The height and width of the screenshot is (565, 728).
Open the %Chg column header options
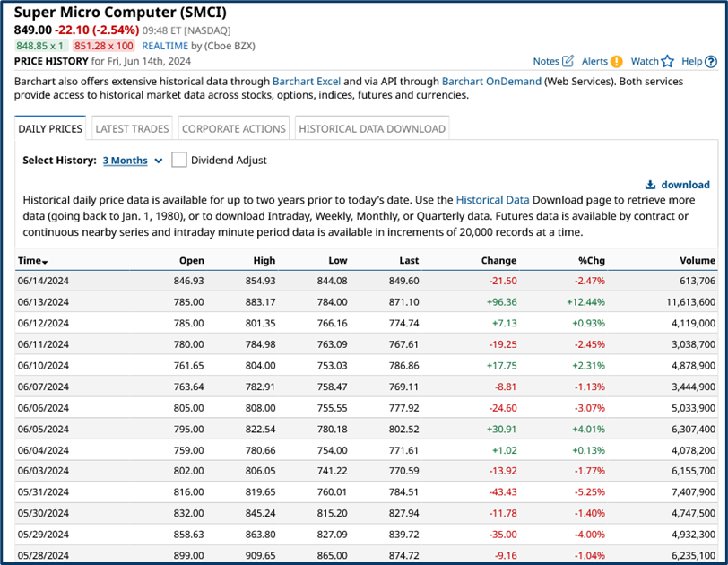(592, 261)
